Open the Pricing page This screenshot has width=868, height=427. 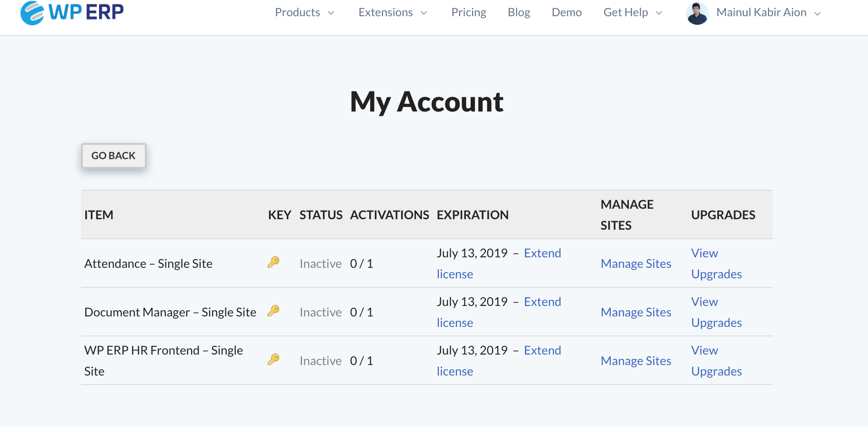(x=469, y=12)
